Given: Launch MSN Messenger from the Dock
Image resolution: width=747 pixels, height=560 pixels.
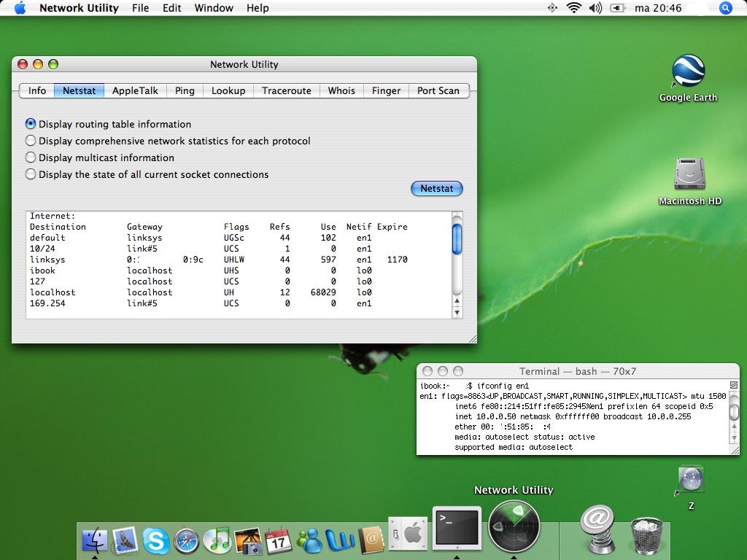Looking at the screenshot, I should [309, 541].
